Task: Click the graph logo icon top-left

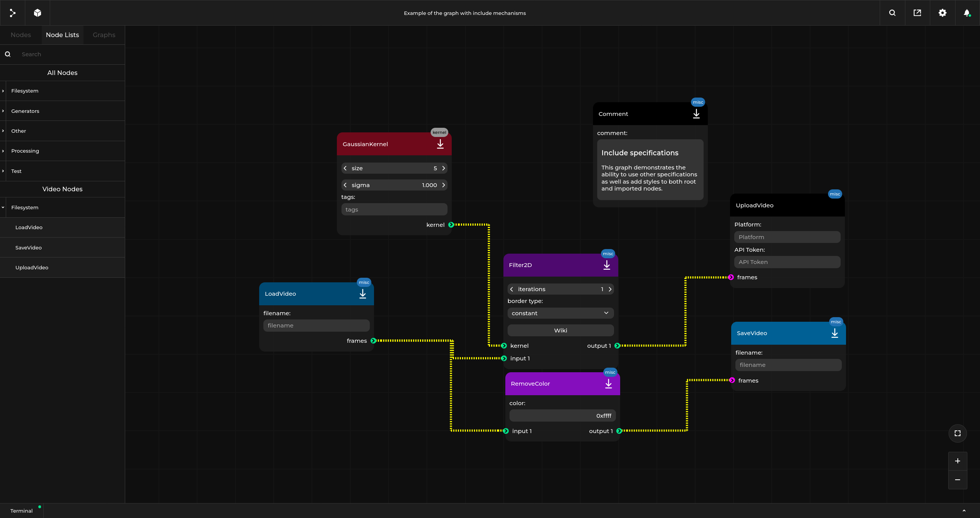Action: [x=12, y=13]
